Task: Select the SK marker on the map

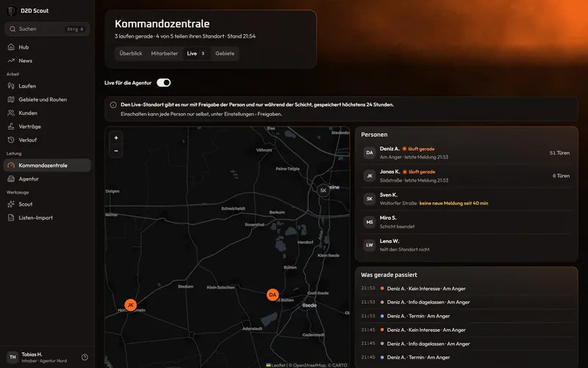Action: point(323,191)
